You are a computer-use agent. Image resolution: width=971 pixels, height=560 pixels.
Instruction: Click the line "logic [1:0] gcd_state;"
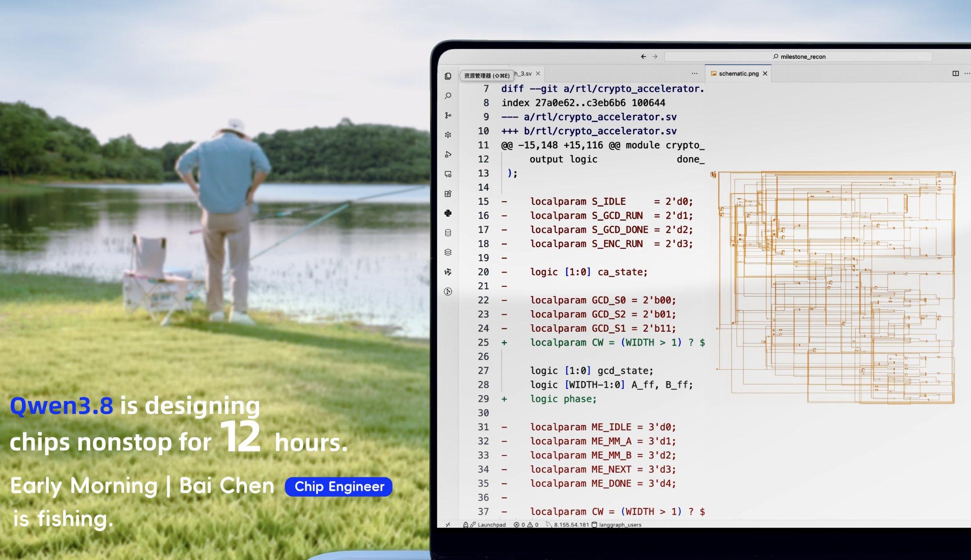click(x=592, y=371)
